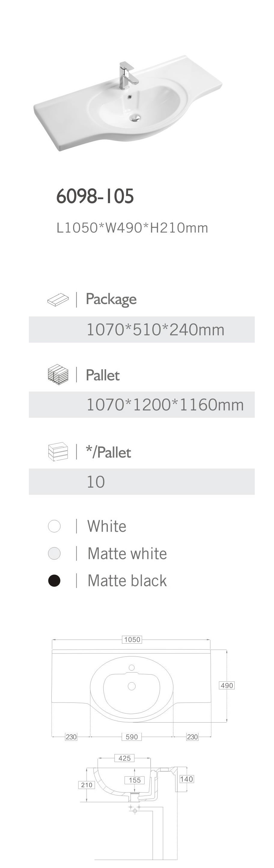Click the L1050*W490*H210mm dimensions text
Image resolution: width=274 pixels, height=868 pixels.
[x=132, y=228]
